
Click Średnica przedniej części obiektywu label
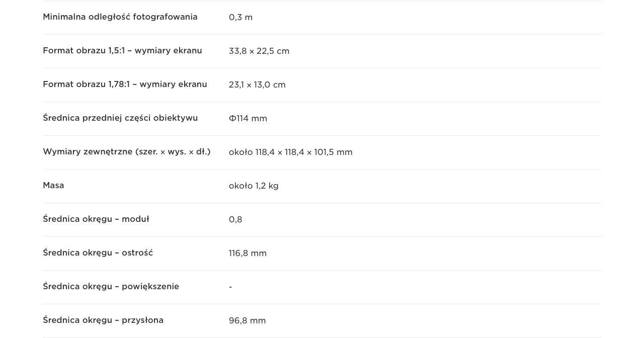pos(120,118)
